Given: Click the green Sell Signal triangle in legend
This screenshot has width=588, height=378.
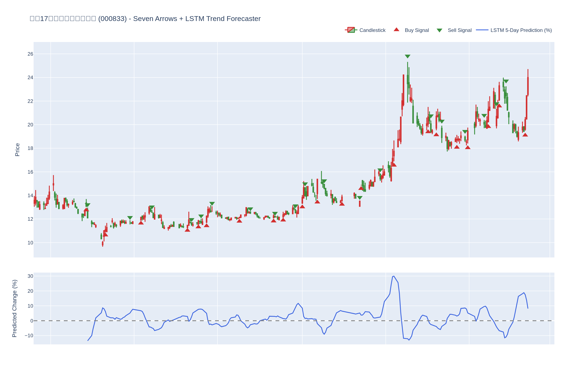Looking at the screenshot, I should (x=439, y=30).
